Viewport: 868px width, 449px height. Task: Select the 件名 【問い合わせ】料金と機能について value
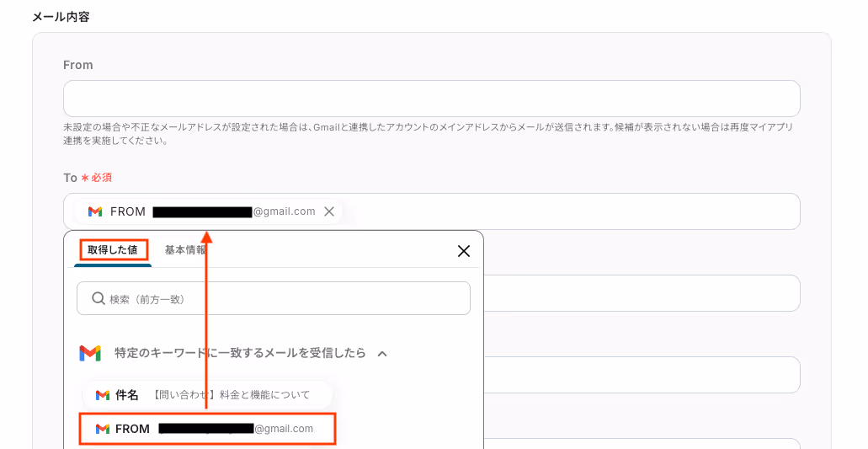(x=208, y=395)
